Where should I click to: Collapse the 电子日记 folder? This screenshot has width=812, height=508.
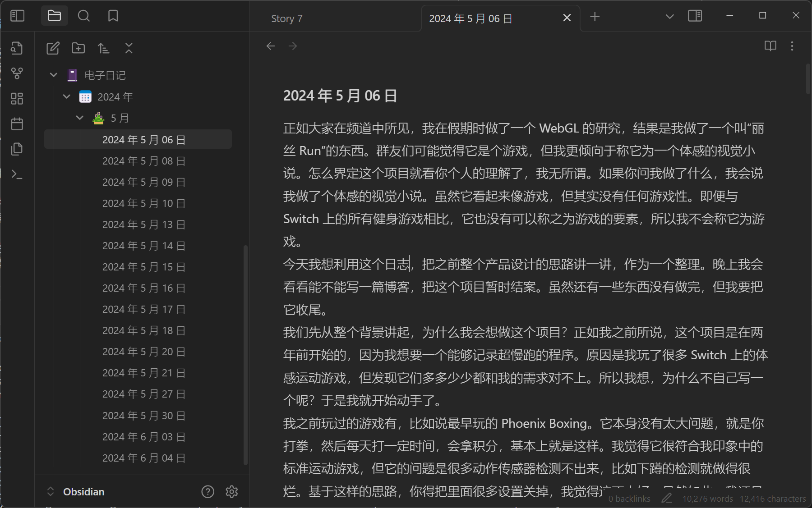[x=53, y=75]
